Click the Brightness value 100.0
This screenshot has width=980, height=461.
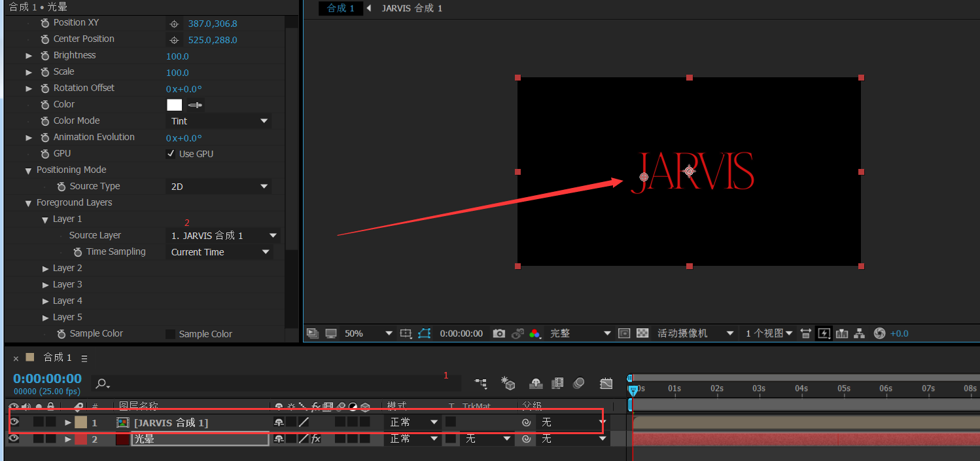[177, 56]
